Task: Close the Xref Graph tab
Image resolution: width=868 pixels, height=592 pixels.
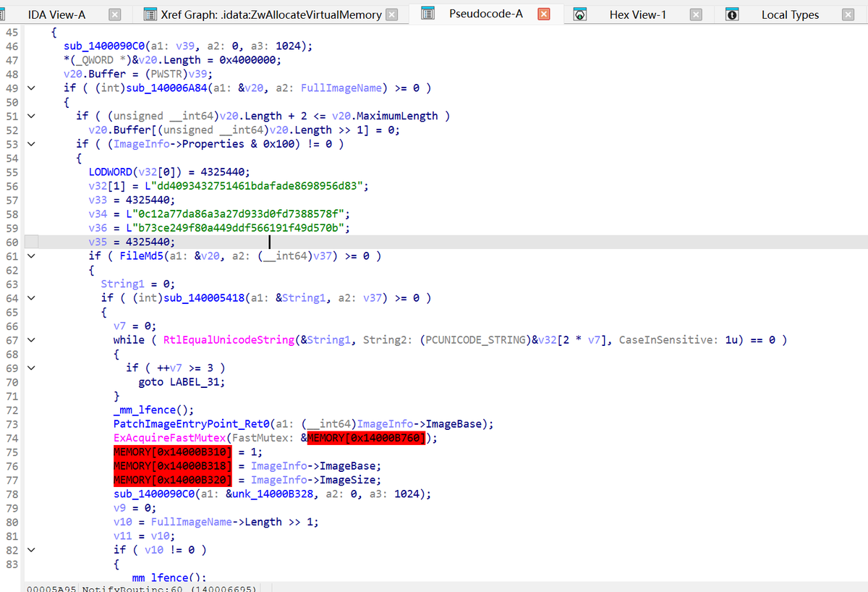Action: pos(391,14)
